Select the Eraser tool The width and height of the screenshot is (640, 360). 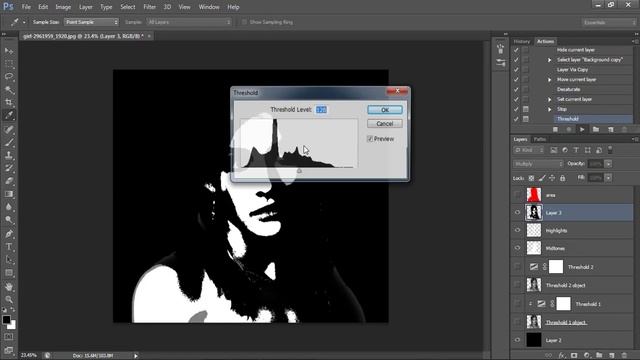[9, 181]
